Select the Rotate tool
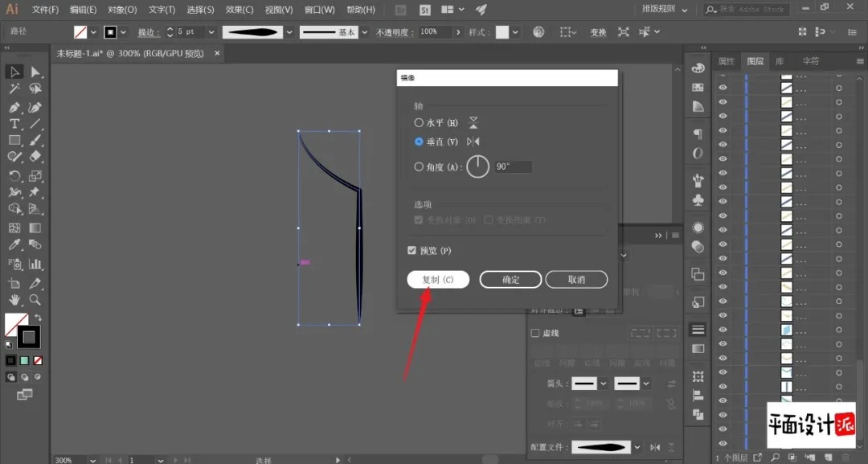868x464 pixels. 14,176
